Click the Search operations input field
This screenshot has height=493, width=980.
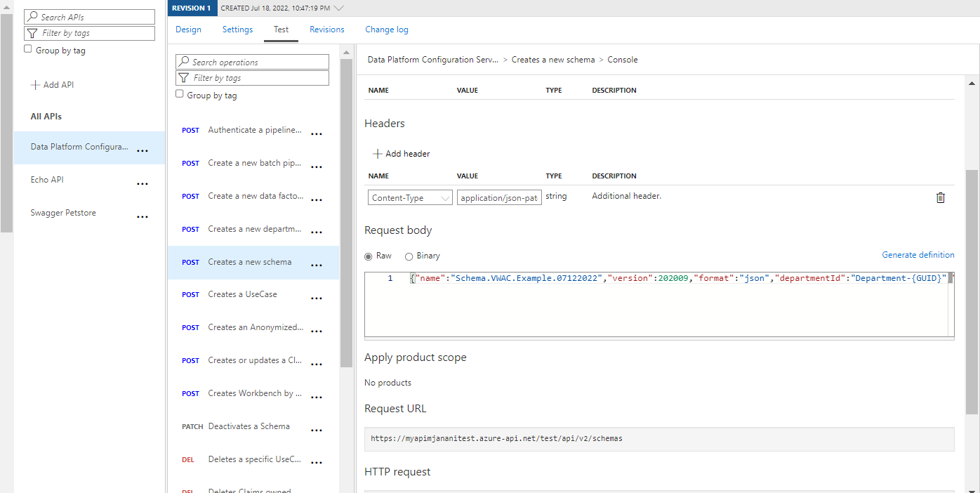click(x=252, y=62)
